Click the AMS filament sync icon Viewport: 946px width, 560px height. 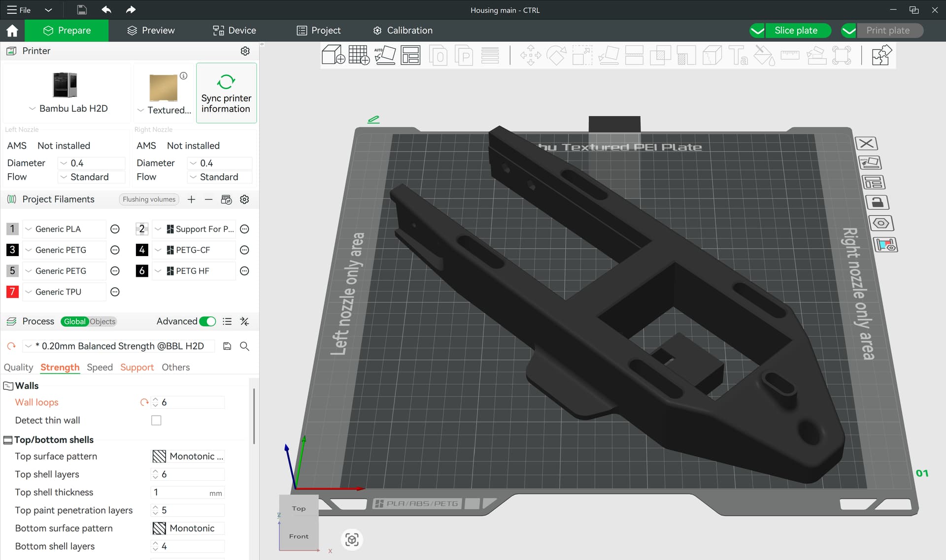pos(226,199)
